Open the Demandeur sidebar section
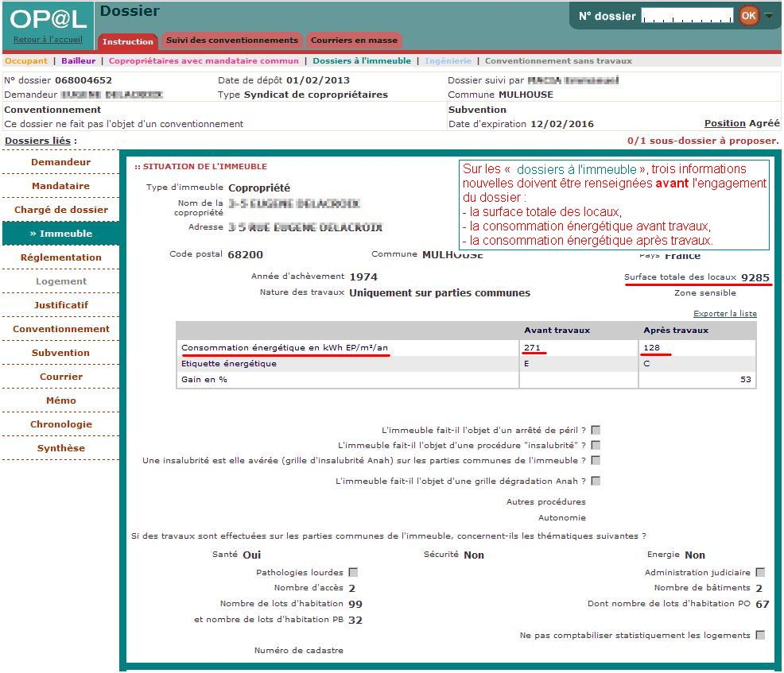This screenshot has height=673, width=784. [x=61, y=162]
